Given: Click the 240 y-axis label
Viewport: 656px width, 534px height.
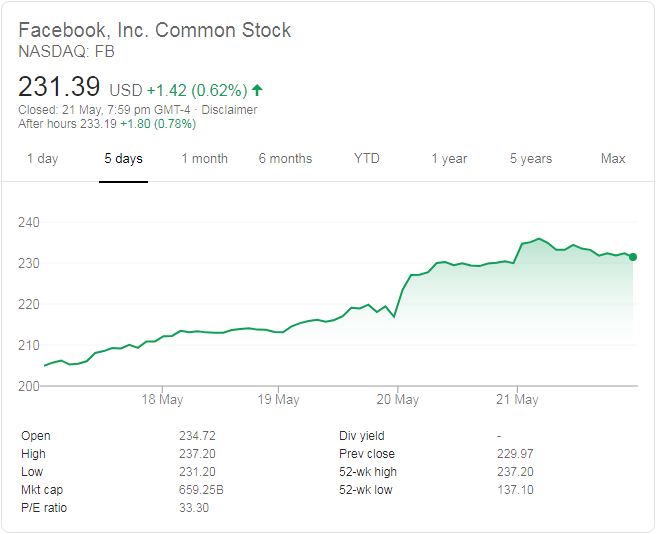Looking at the screenshot, I should coord(28,222).
